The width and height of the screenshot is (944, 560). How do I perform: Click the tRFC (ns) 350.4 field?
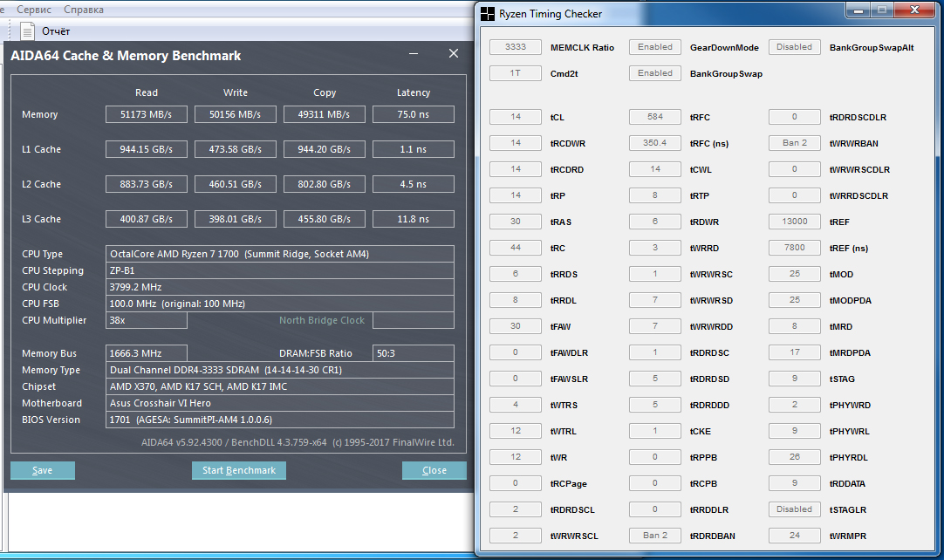point(655,143)
